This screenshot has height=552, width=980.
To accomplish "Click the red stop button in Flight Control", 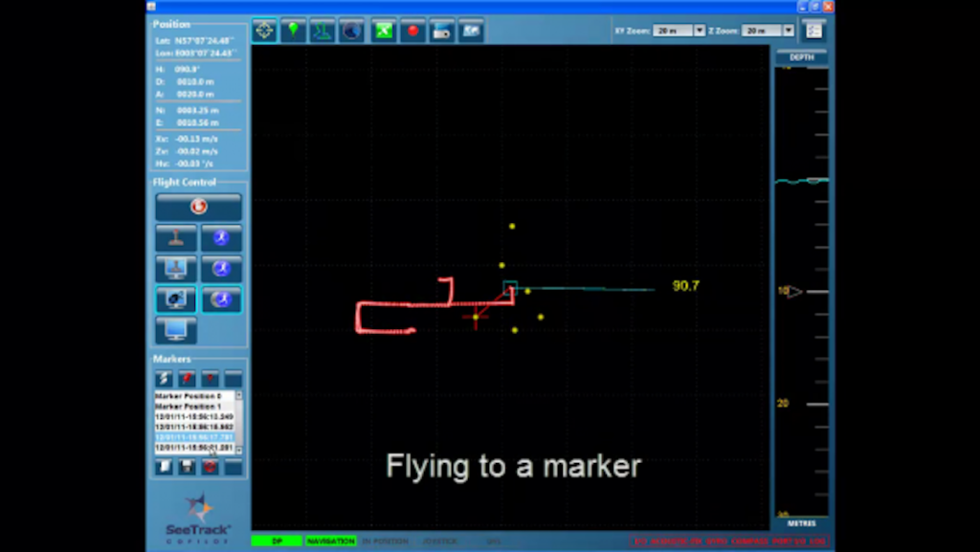I will tap(199, 207).
